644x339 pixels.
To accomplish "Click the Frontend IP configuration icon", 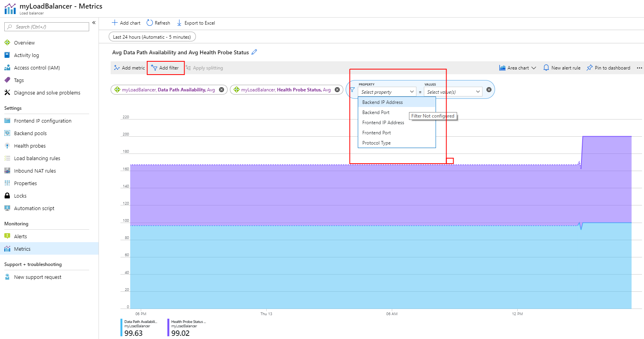I will coord(7,121).
